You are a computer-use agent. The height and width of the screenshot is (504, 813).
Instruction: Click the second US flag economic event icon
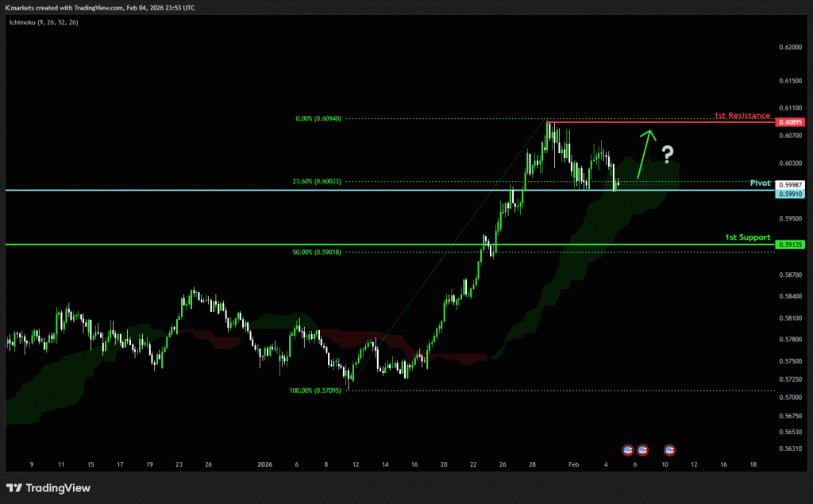click(642, 449)
